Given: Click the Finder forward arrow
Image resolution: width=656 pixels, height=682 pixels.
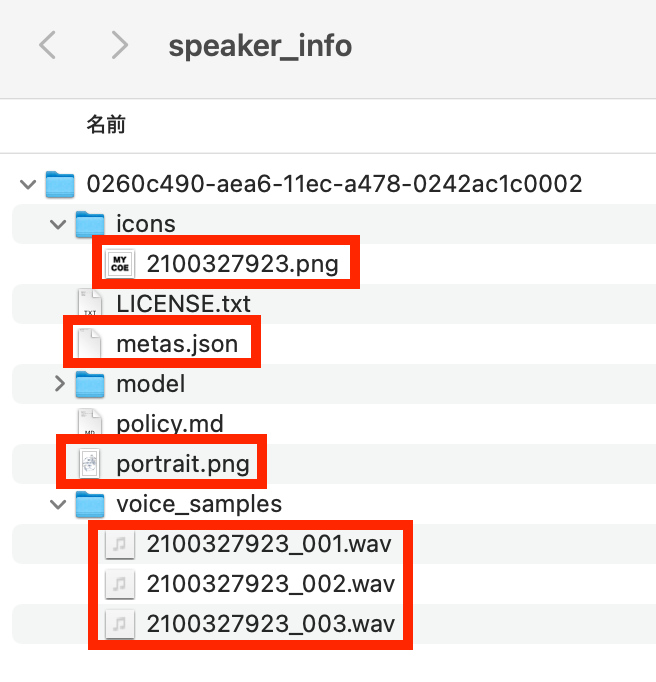Looking at the screenshot, I should (120, 46).
